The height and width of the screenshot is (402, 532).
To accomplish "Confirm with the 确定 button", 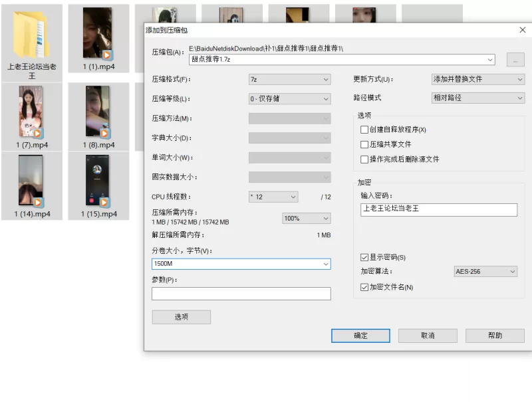I will pyautogui.click(x=360, y=336).
